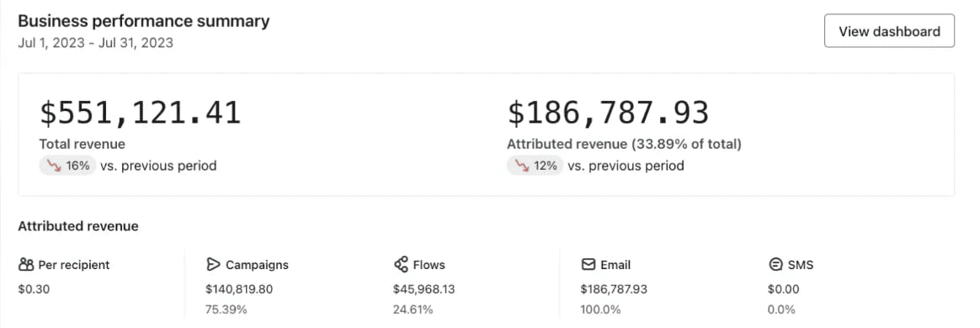
Task: Click the Campaigns $140,819.80 amount
Action: click(239, 289)
